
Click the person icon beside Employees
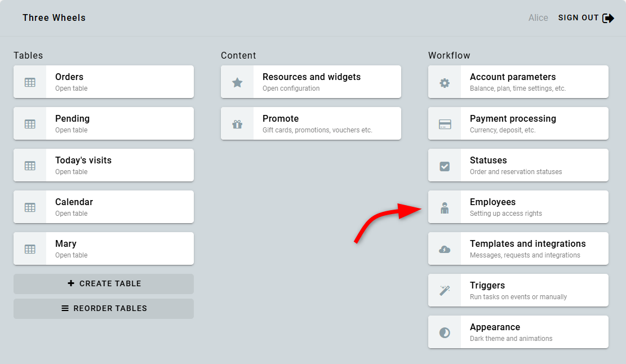[445, 208]
